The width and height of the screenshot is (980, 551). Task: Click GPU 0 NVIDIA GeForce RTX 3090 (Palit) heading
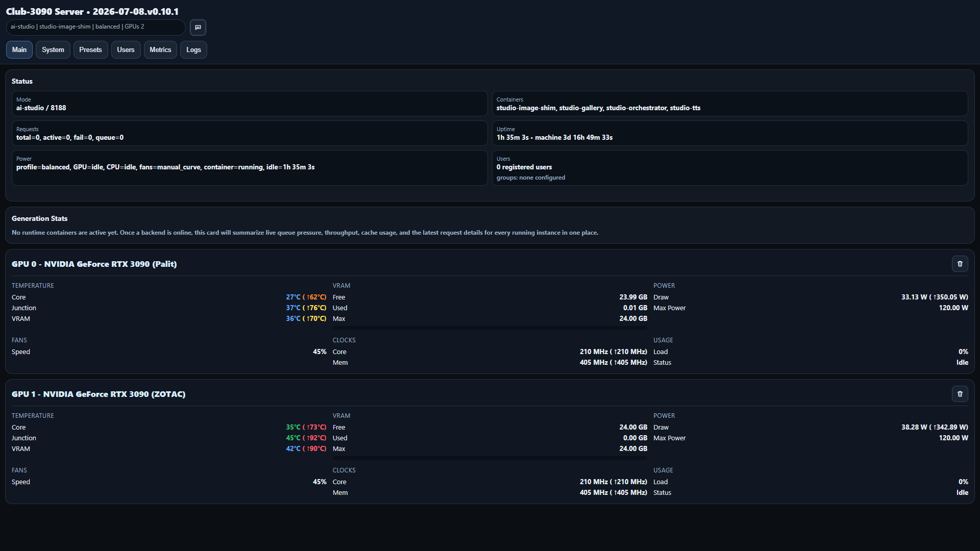pos(94,264)
